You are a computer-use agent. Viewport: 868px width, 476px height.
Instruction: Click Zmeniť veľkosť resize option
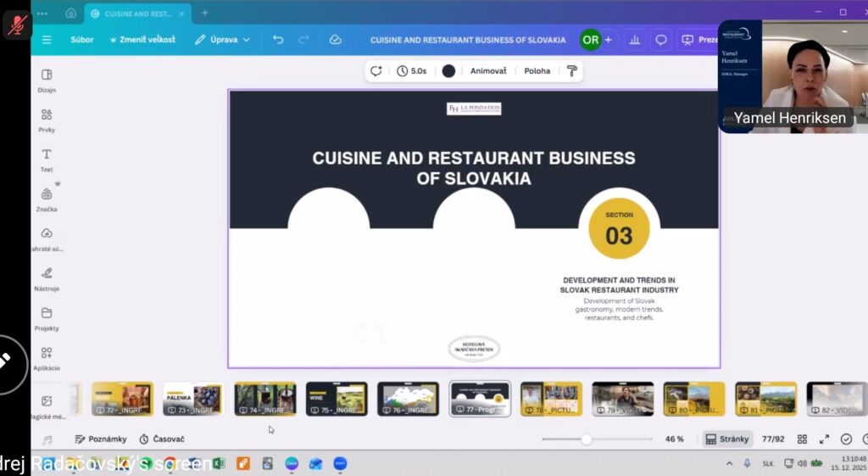142,40
